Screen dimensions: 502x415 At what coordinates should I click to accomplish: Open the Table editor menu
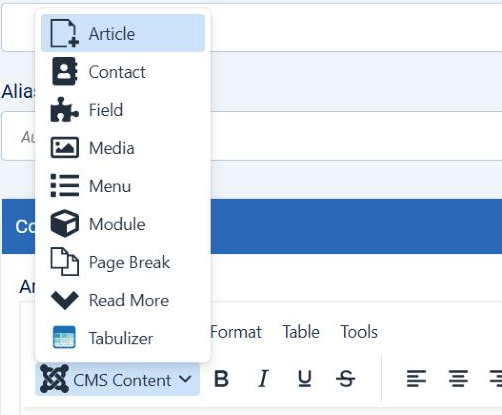[301, 332]
